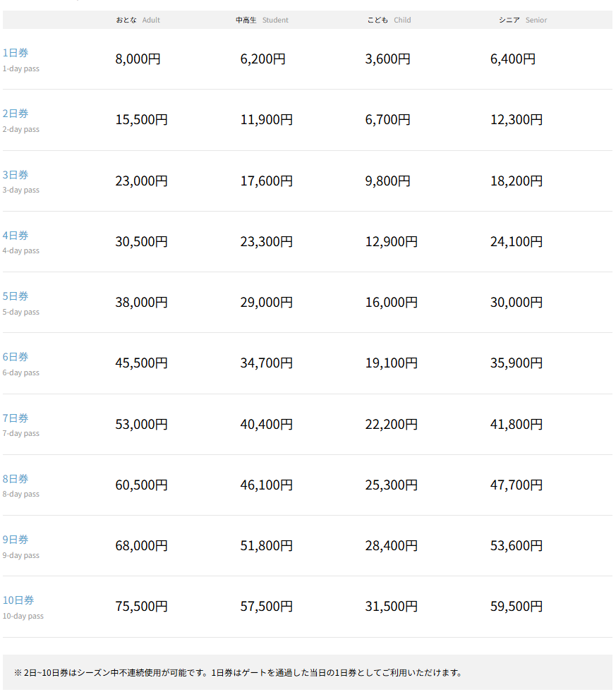The height and width of the screenshot is (692, 616).
Task: Click the 17,600円 student 3-day price
Action: [x=266, y=181]
